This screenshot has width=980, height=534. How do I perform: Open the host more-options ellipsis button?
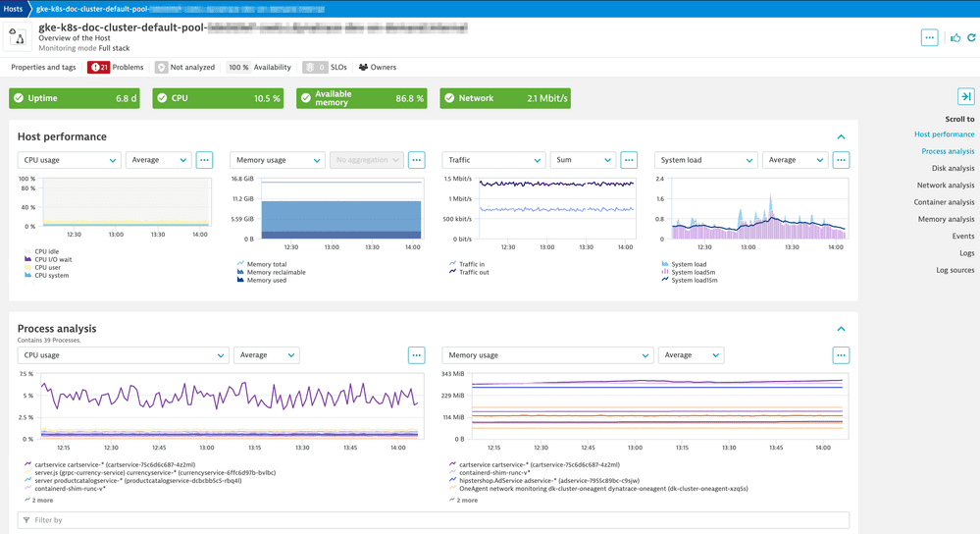[929, 38]
